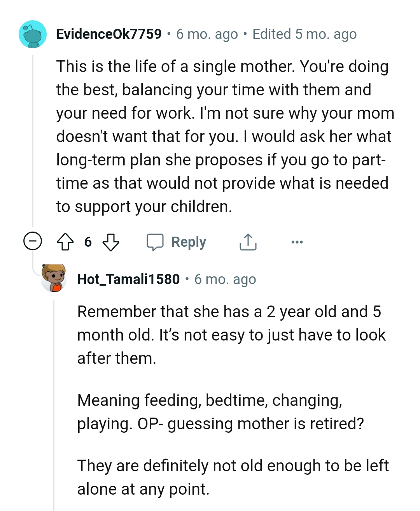Click the Reply button
The image size is (420, 511).
click(188, 242)
